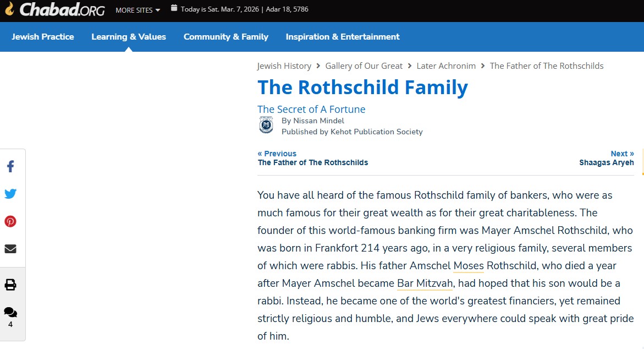
Task: Open Gallery of Our Great breadcrumb
Action: coord(364,66)
